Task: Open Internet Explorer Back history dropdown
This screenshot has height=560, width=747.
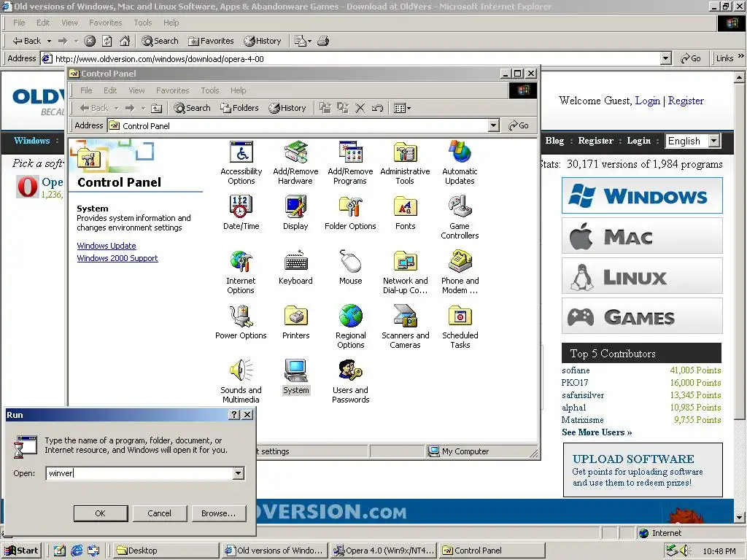Action: pos(49,41)
